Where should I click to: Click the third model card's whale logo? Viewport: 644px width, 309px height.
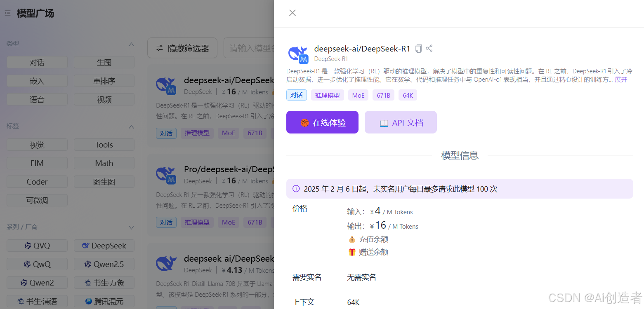[166, 264]
